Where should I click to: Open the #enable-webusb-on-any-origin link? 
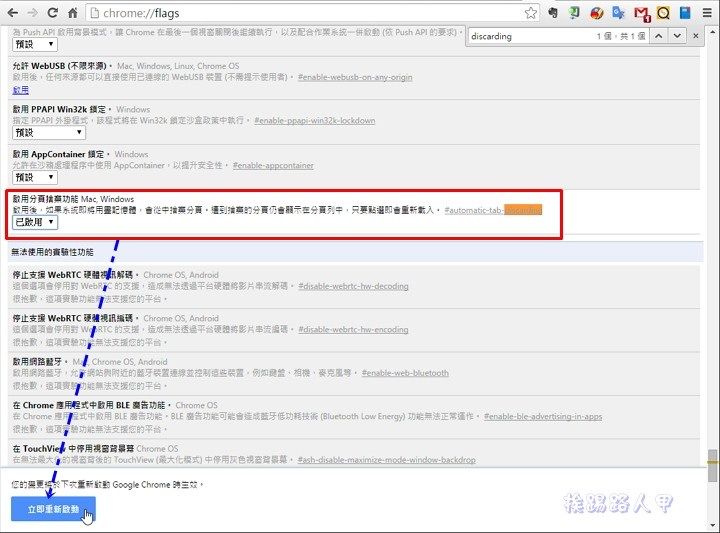pos(355,77)
